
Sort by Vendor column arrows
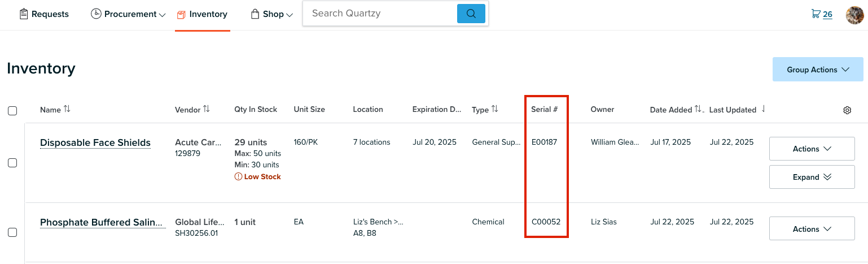pos(206,109)
